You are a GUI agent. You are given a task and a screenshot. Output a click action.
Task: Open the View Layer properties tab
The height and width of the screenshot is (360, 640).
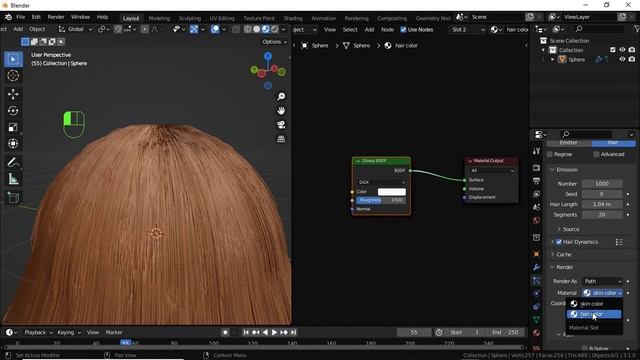pyautogui.click(x=536, y=194)
